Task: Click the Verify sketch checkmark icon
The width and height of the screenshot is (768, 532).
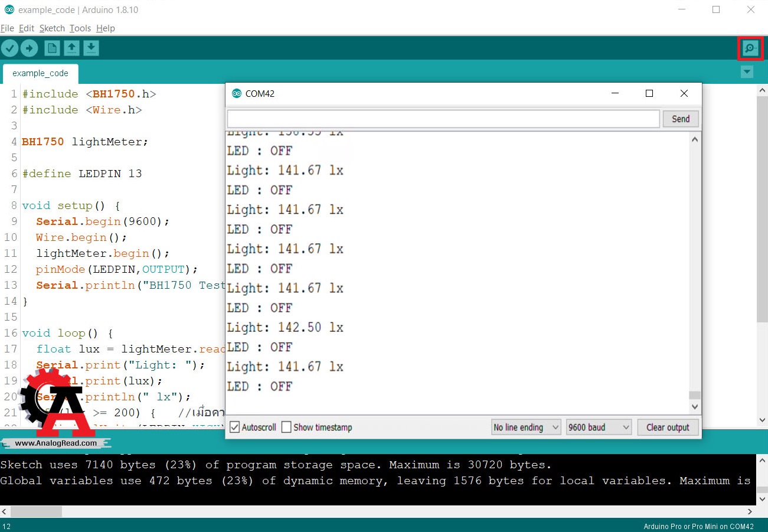Action: 9,48
